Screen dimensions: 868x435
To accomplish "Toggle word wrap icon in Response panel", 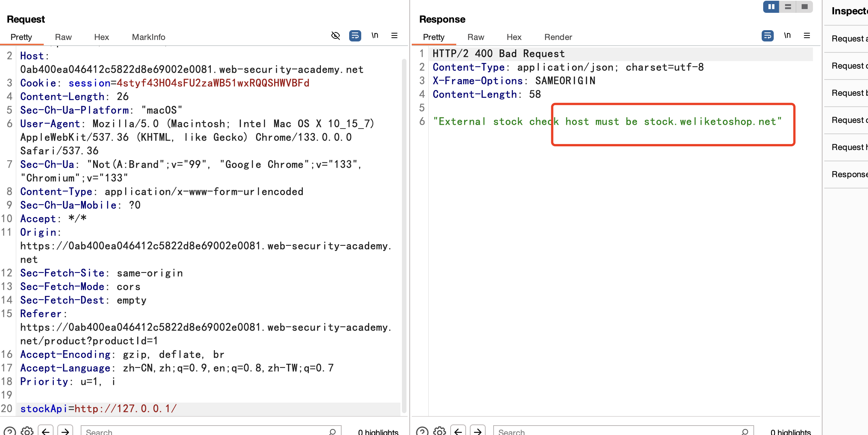I will coord(767,36).
